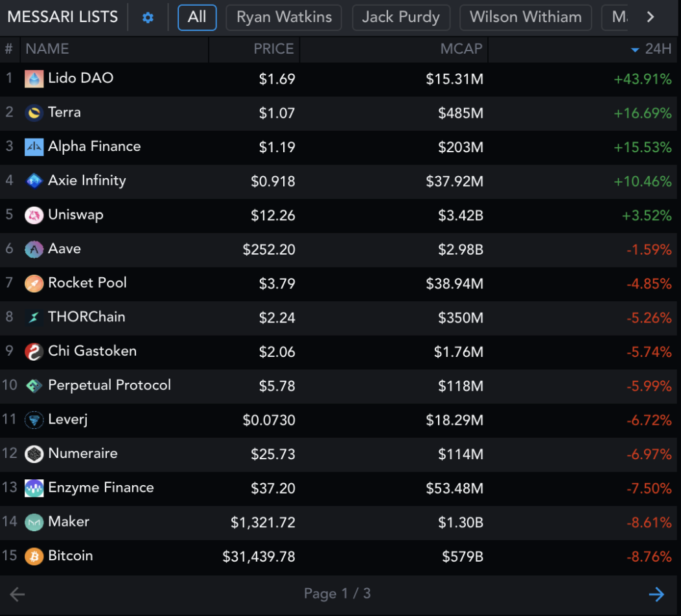
Task: Click the Axie Infinity icon
Action: 34,181
